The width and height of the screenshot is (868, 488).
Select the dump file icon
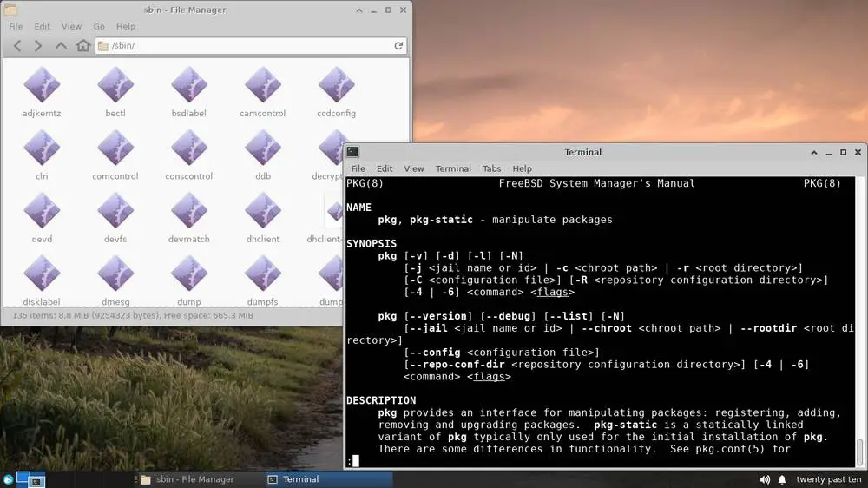[x=188, y=274]
